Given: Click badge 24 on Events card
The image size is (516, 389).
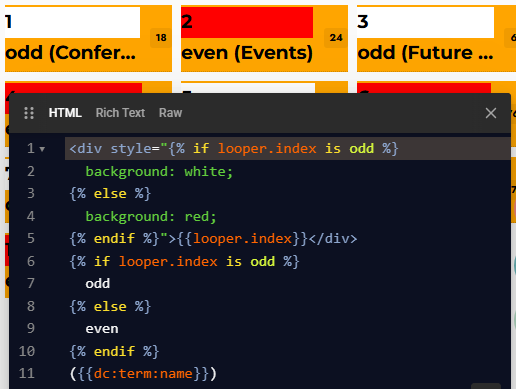Looking at the screenshot, I should coord(336,38).
